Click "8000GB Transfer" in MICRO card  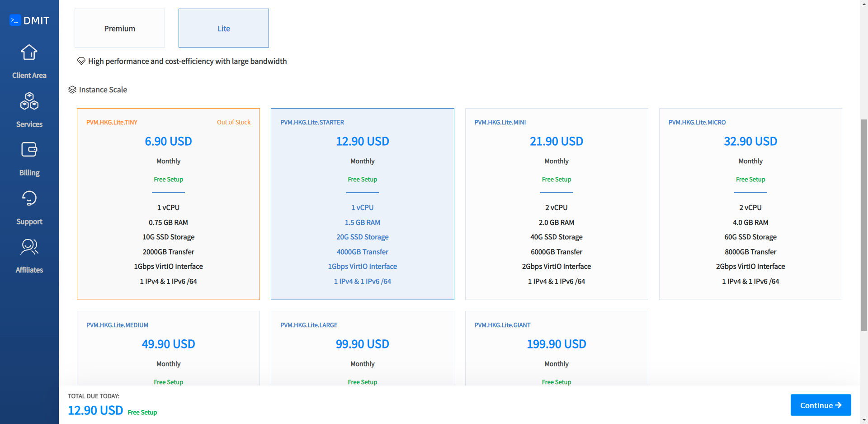tap(750, 252)
